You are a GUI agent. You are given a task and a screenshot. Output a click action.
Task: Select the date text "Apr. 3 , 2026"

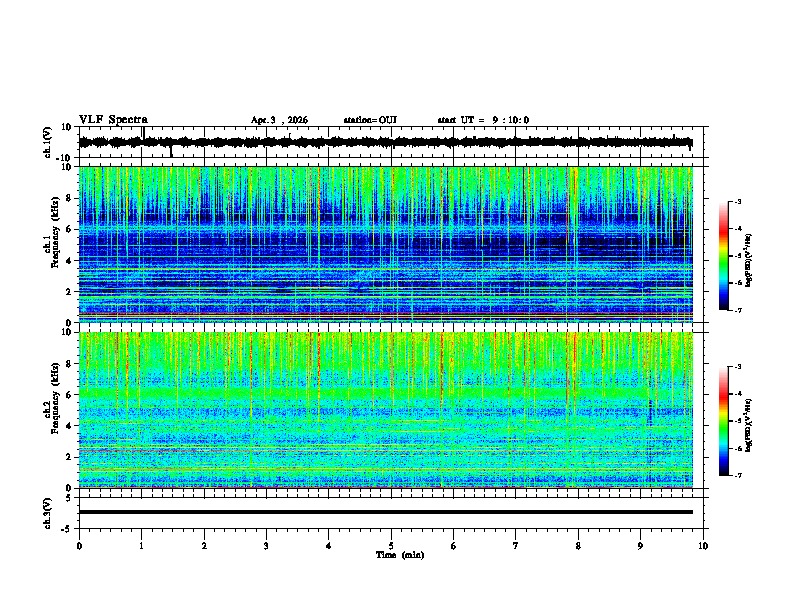[279, 120]
